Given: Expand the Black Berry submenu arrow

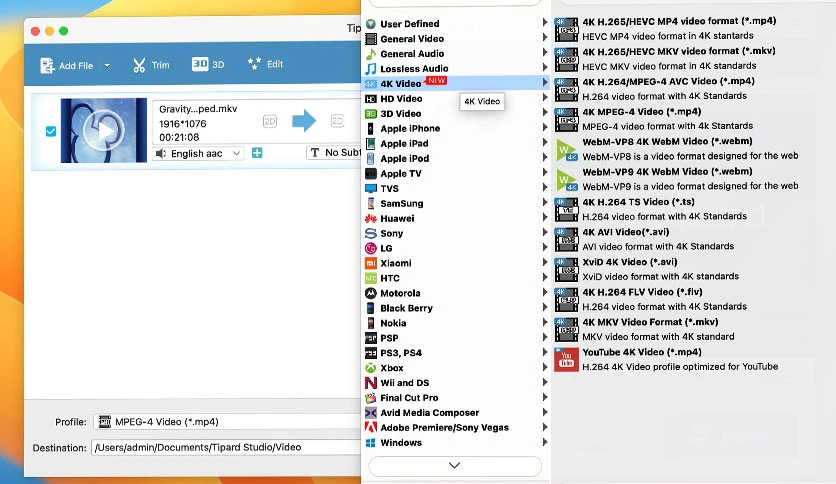Looking at the screenshot, I should pos(544,307).
